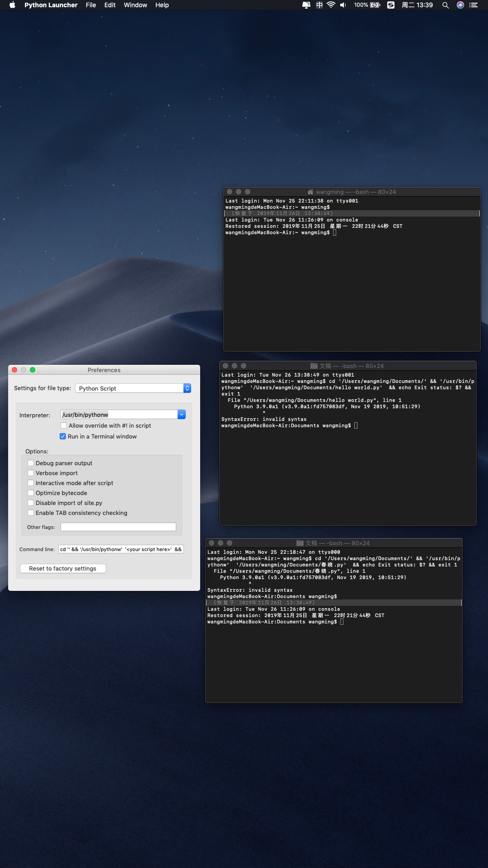
Task: Click the Chinese input method icon
Action: 319,5
